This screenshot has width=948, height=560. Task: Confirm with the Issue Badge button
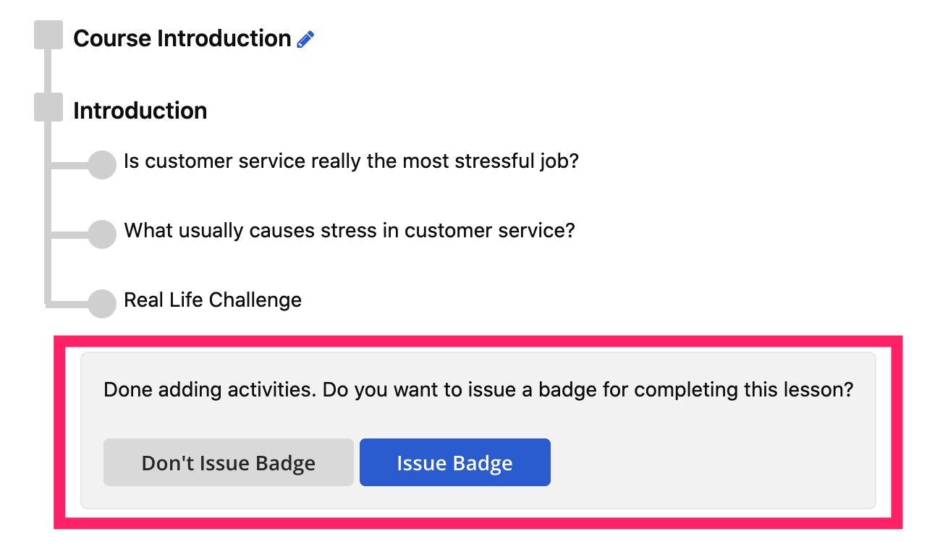pyautogui.click(x=455, y=462)
